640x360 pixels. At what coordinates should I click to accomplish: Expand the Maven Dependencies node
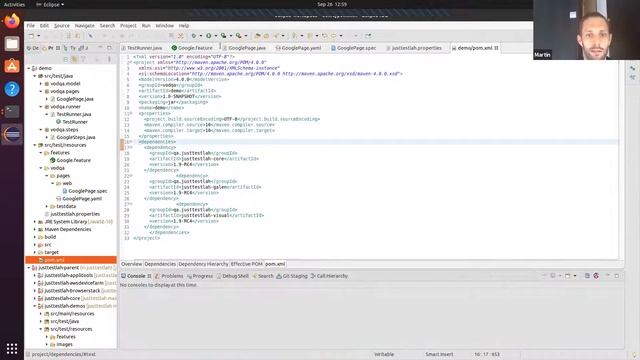35,229
